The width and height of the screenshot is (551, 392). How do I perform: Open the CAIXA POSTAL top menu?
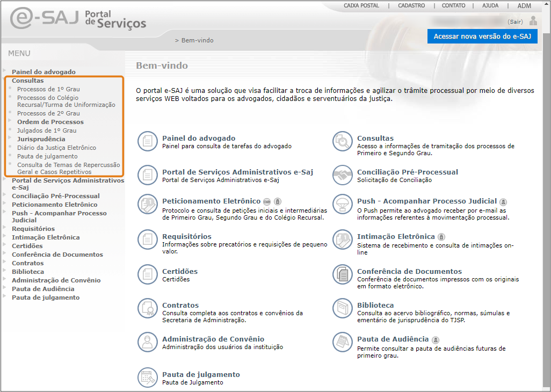[x=361, y=5]
